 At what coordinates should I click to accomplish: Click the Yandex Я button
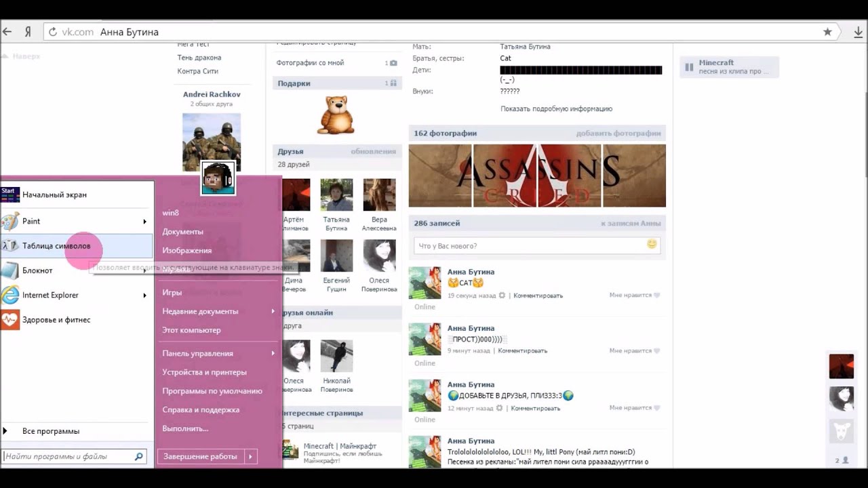coord(28,32)
